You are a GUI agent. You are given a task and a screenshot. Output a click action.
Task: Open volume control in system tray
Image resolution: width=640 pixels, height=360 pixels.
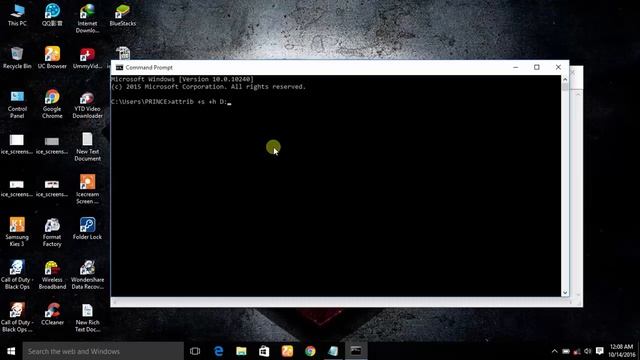[587, 351]
